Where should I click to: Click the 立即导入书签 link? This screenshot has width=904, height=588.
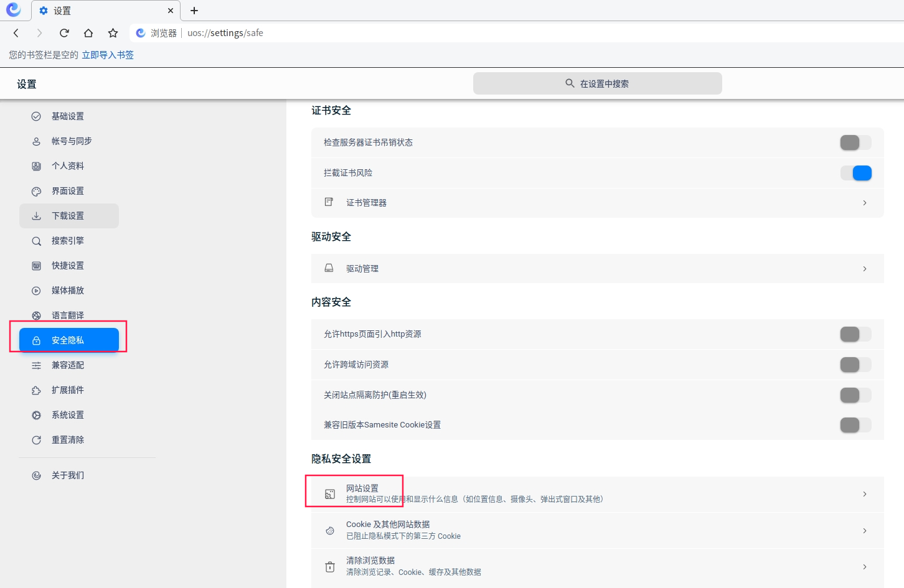(108, 55)
